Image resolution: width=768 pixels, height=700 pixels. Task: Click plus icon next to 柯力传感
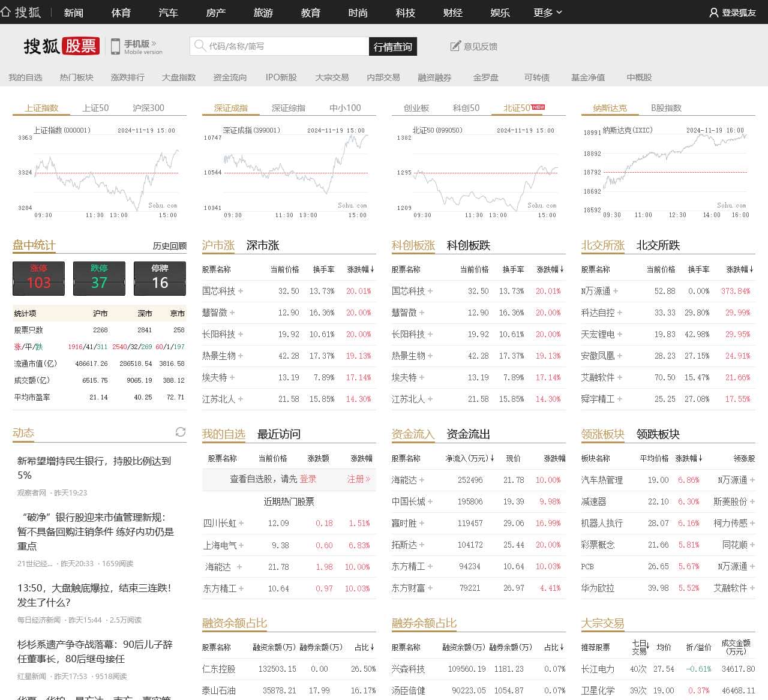[x=752, y=523]
